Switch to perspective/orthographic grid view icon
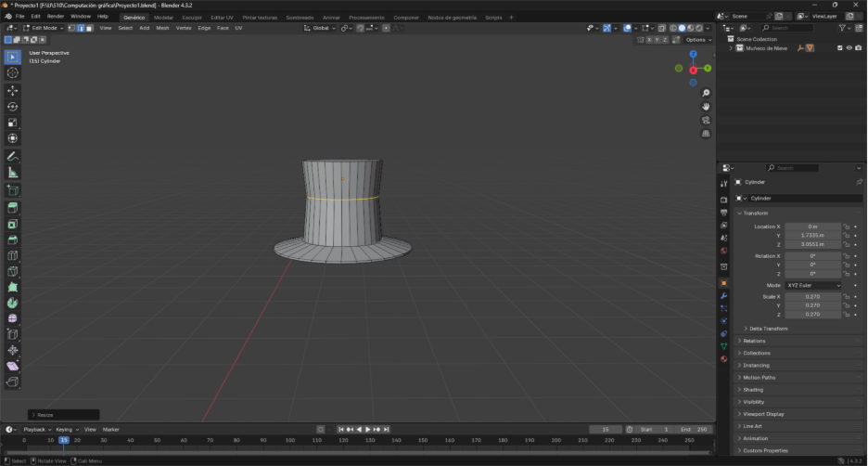Image resolution: width=868 pixels, height=466 pixels. pos(706,134)
